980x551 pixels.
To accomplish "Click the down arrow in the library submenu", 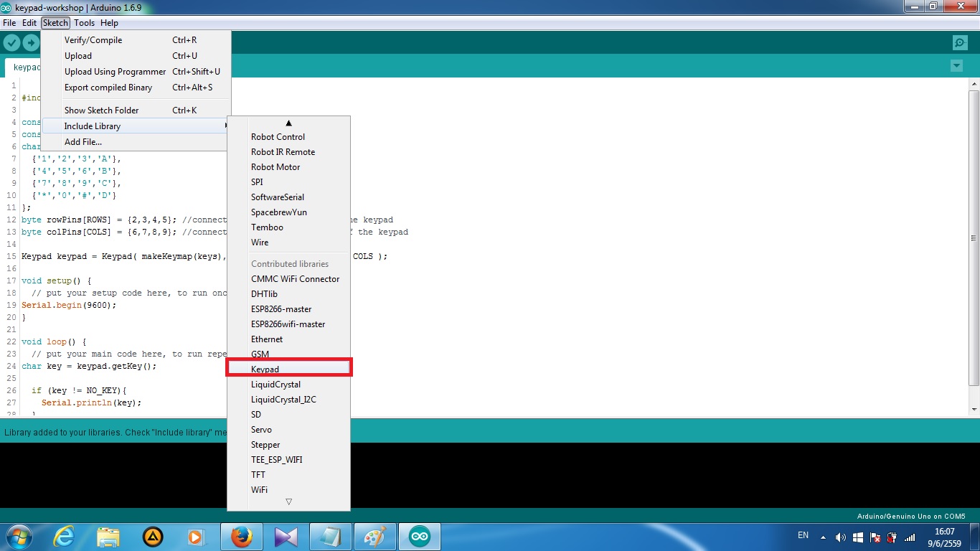I will (288, 503).
